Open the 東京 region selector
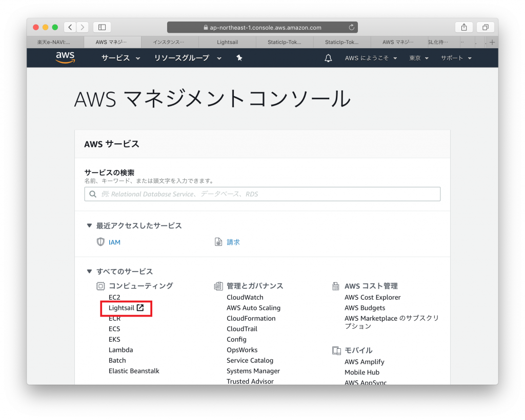The height and width of the screenshot is (420, 525). tap(418, 58)
